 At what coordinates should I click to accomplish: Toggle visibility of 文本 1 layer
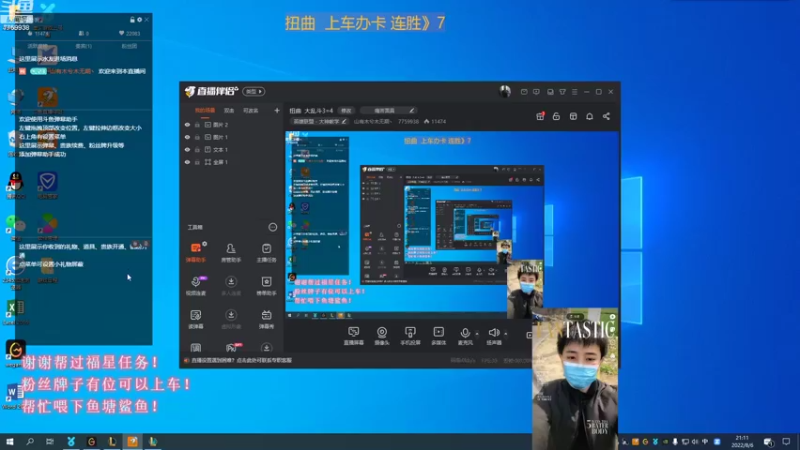coord(187,149)
